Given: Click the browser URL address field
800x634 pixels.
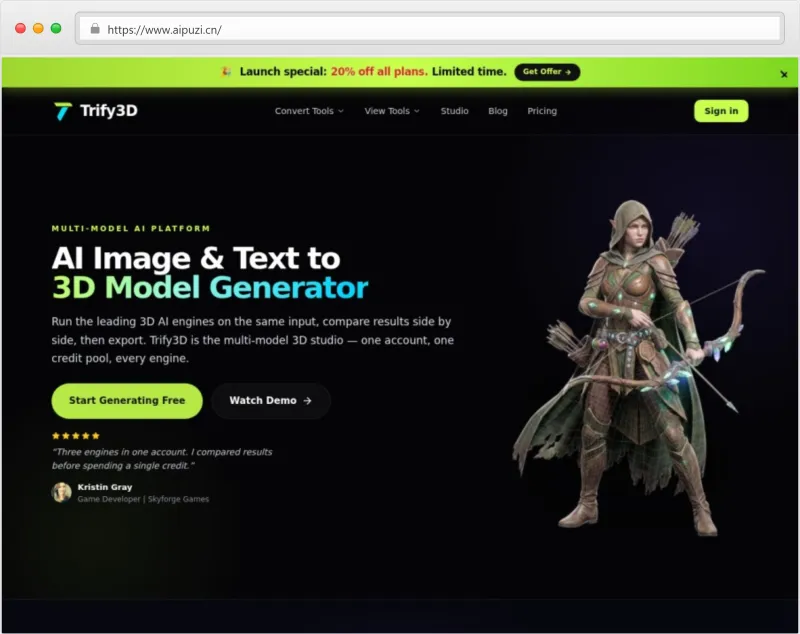Looking at the screenshot, I should pos(430,29).
